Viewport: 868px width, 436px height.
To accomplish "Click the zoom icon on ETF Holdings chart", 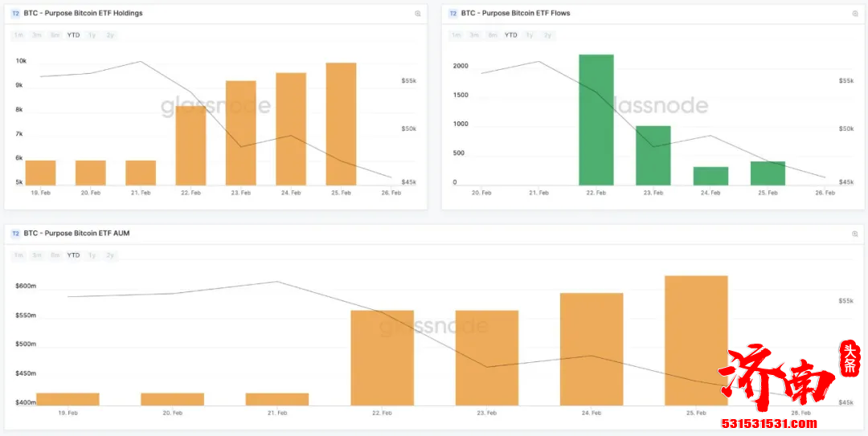I will (417, 14).
